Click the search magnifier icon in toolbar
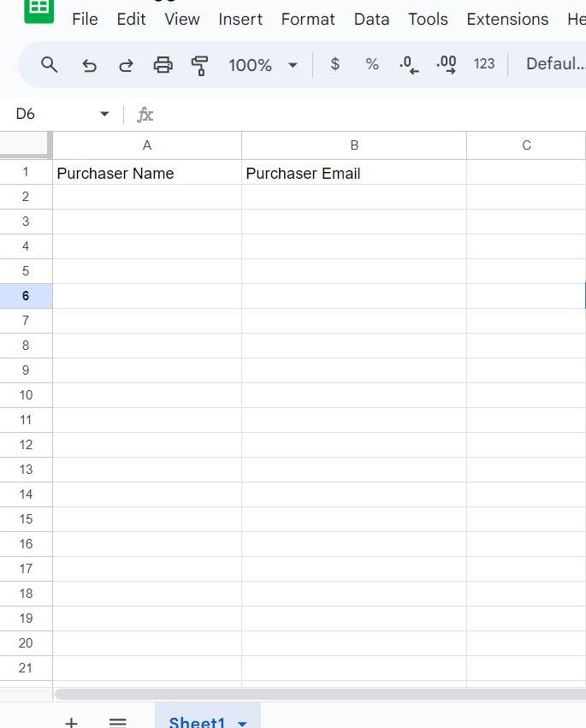 click(x=50, y=64)
